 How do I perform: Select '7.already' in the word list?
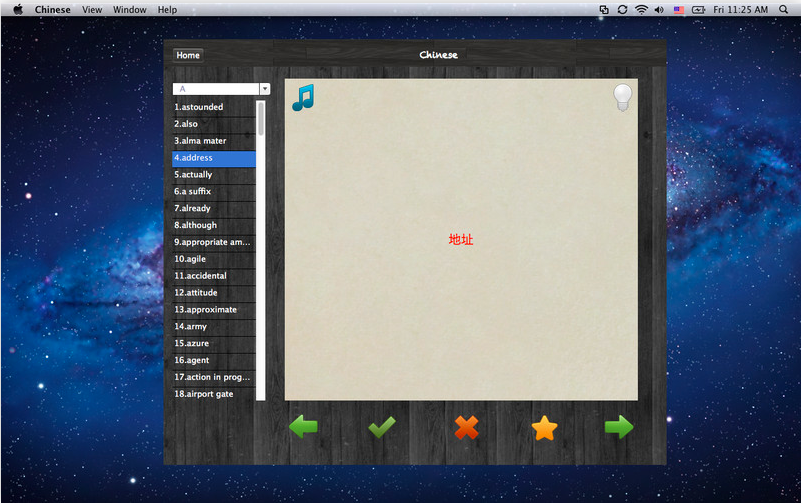(x=214, y=208)
